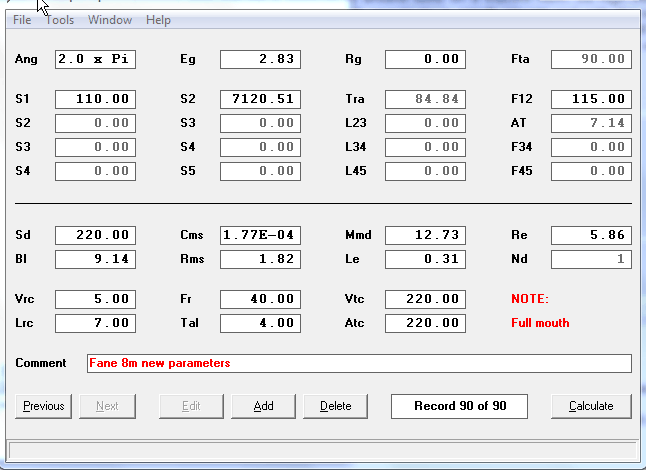Click the Edit button
The width and height of the screenshot is (646, 470).
tap(191, 406)
